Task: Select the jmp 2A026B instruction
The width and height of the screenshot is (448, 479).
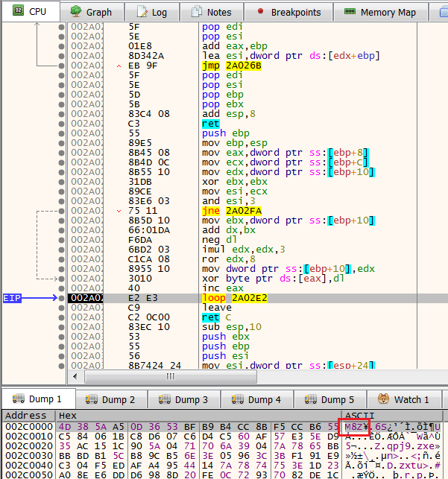Action: (231, 66)
